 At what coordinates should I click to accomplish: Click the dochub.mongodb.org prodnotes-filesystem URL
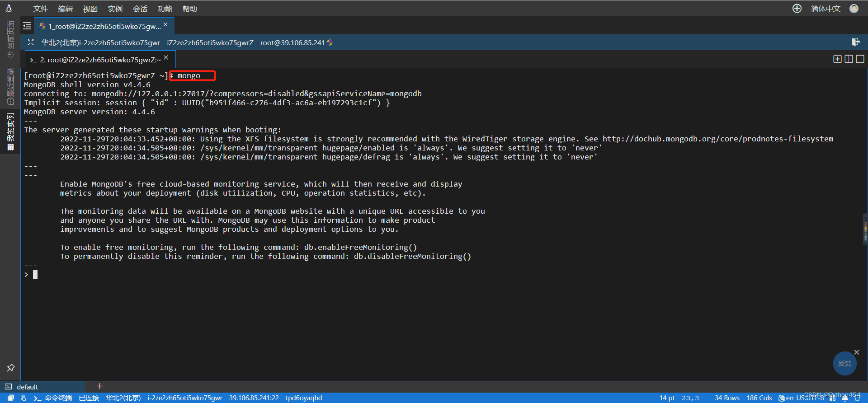point(717,139)
